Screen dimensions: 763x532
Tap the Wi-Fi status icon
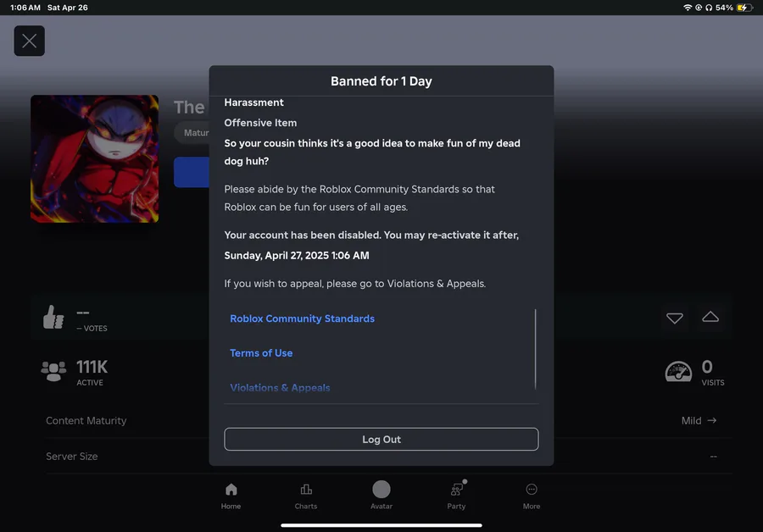pyautogui.click(x=687, y=8)
